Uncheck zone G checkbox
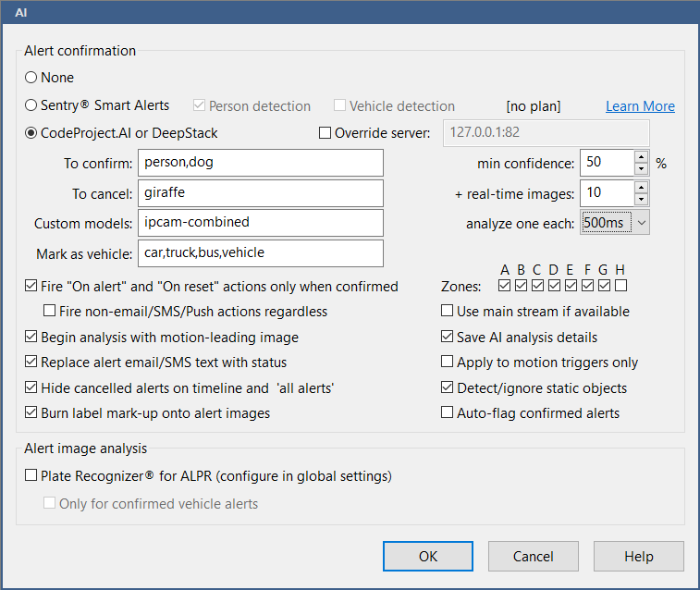 [604, 285]
